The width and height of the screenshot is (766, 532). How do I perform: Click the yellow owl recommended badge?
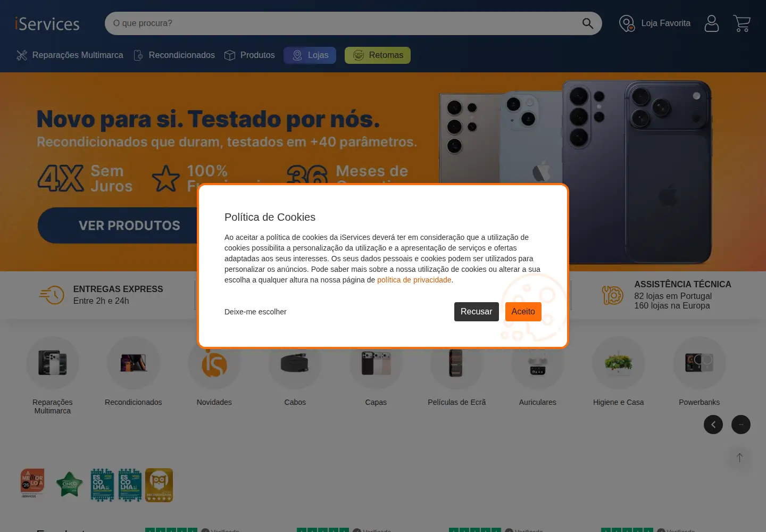click(x=159, y=485)
